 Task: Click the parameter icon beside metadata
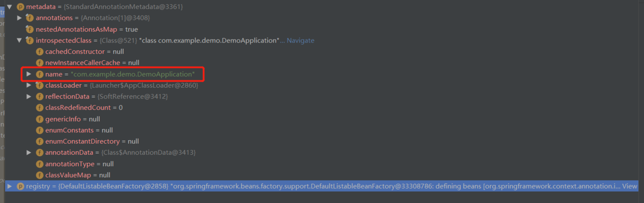click(x=20, y=7)
